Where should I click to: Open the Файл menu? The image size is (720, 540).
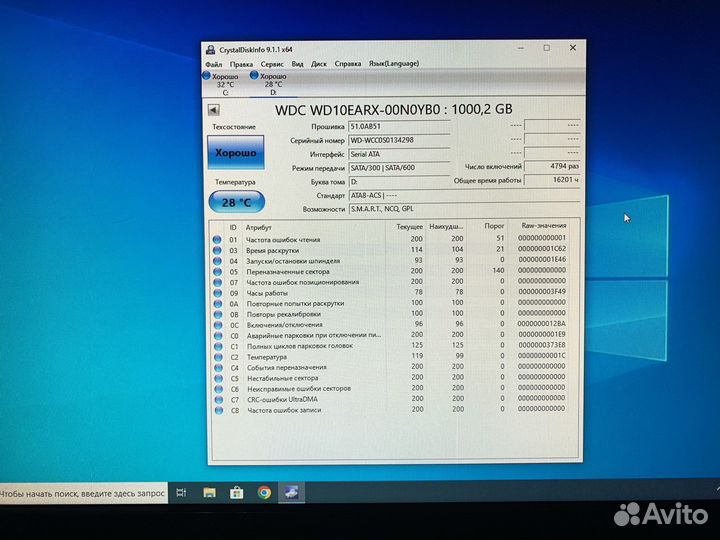(x=214, y=64)
